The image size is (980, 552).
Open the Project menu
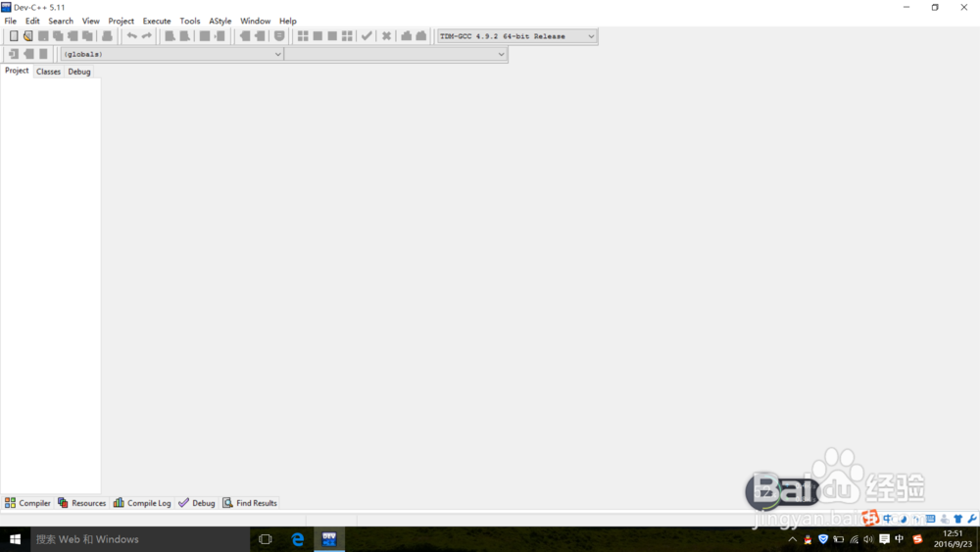coord(121,21)
